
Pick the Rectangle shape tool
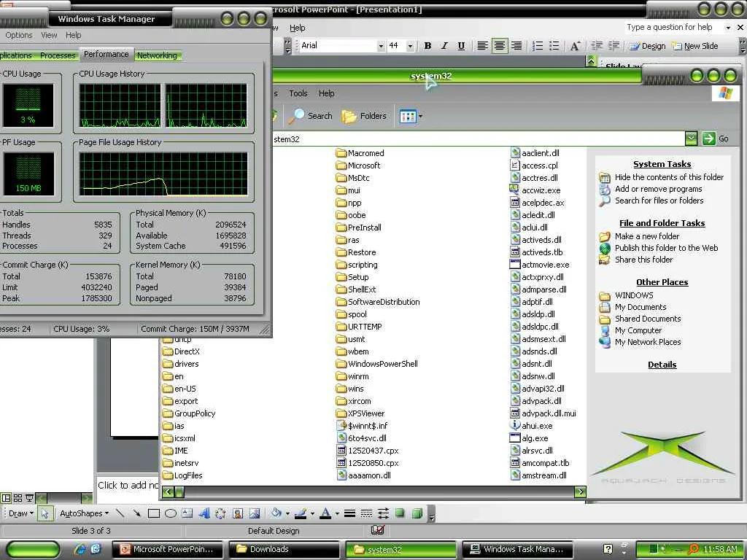point(154,513)
